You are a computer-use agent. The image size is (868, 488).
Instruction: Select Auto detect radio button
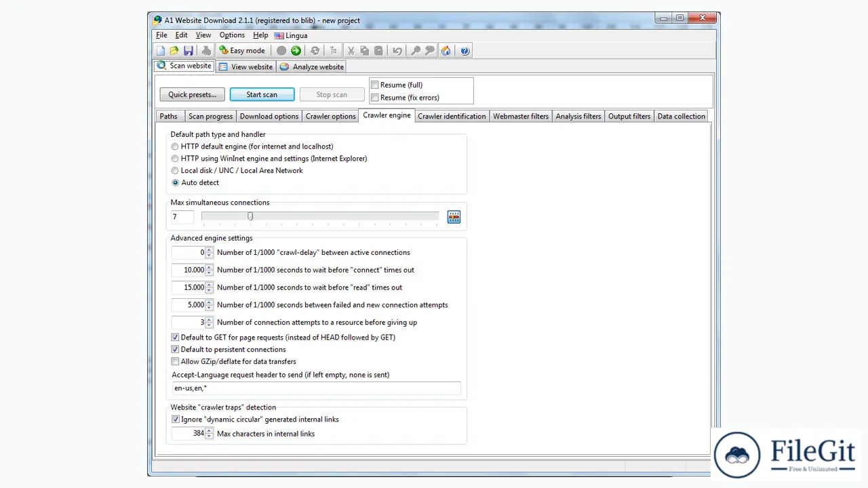click(176, 183)
